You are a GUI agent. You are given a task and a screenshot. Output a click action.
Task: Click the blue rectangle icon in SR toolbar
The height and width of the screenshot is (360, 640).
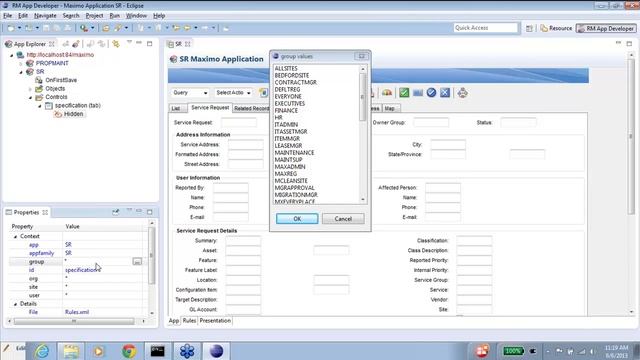point(418,93)
